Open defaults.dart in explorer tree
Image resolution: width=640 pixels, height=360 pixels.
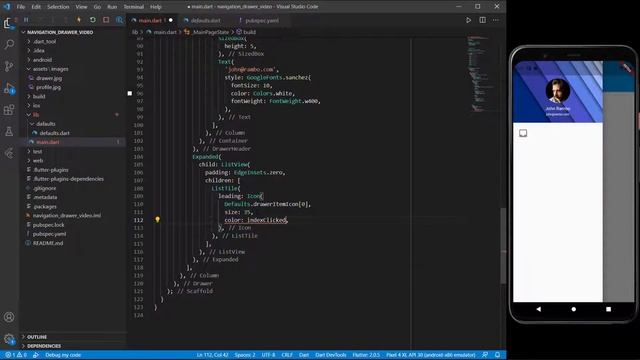[54, 133]
